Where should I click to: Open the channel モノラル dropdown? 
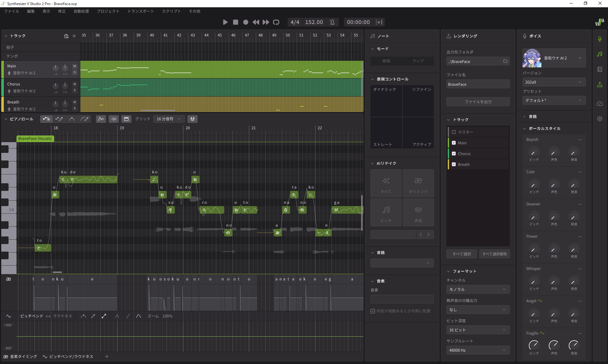click(x=478, y=289)
